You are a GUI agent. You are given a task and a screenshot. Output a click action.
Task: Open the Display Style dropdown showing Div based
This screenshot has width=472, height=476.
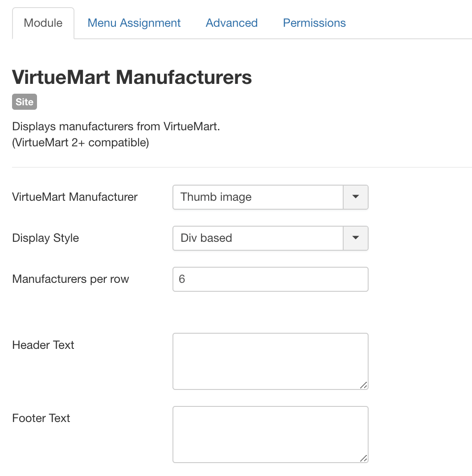(270, 238)
